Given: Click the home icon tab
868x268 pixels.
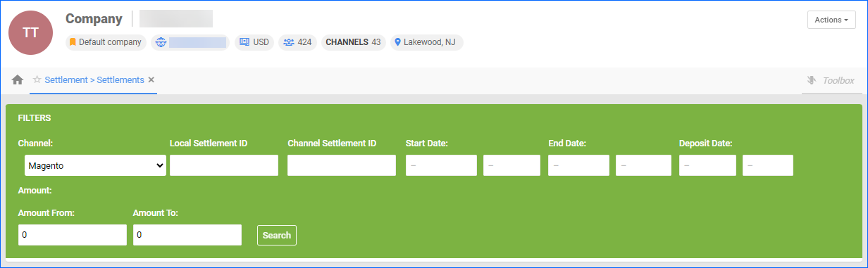Looking at the screenshot, I should pos(18,80).
